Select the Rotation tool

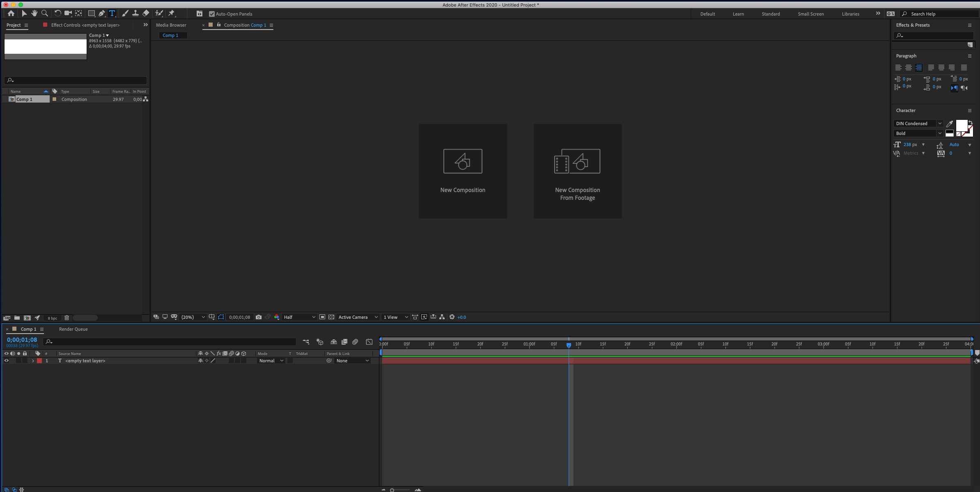[x=57, y=13]
